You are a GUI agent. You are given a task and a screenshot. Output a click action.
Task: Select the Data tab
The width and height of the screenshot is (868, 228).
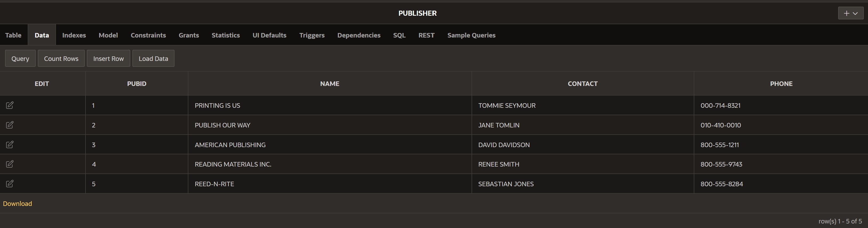click(42, 35)
